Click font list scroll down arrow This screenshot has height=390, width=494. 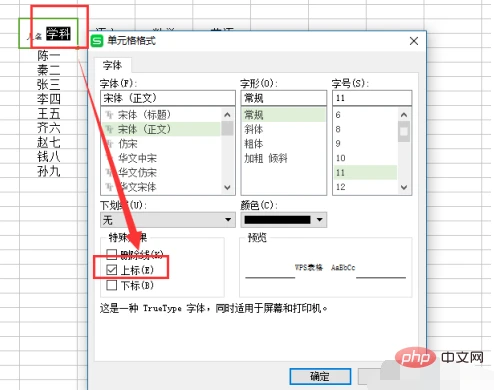point(227,187)
